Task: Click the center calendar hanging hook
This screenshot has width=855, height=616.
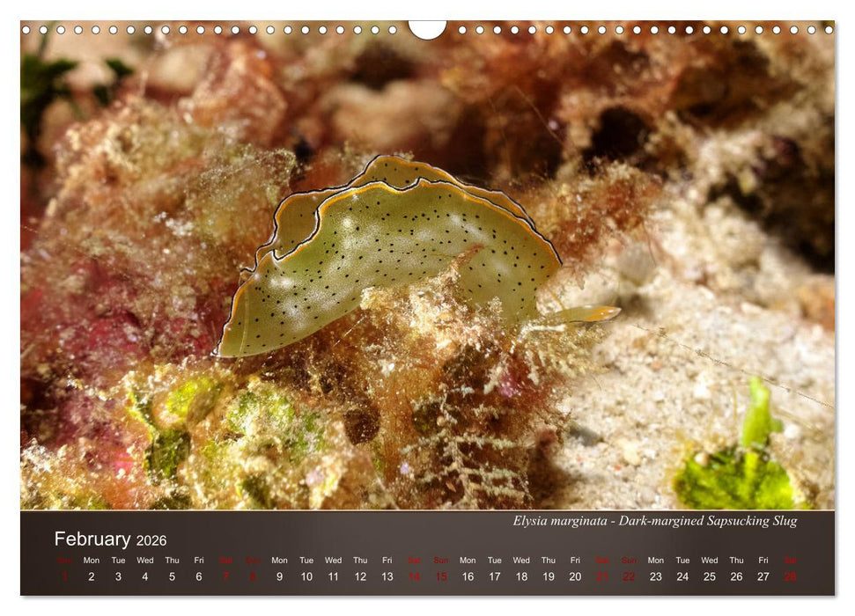Action: [x=427, y=26]
